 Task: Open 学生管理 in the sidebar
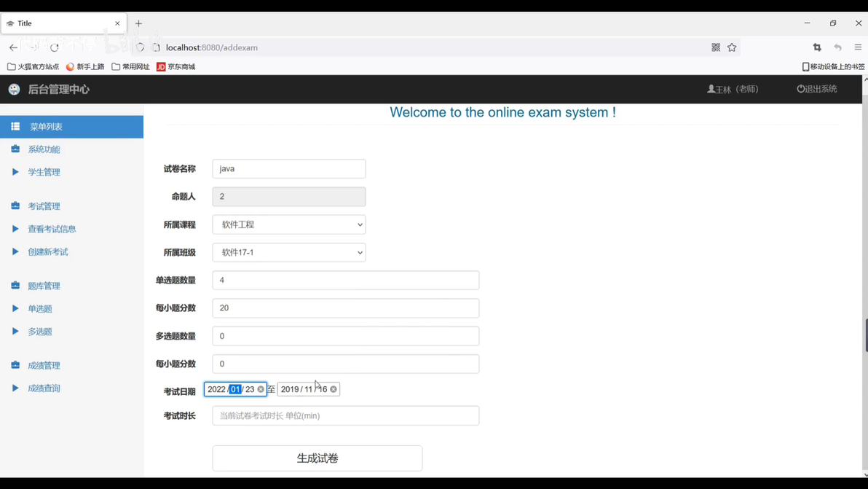coord(44,172)
